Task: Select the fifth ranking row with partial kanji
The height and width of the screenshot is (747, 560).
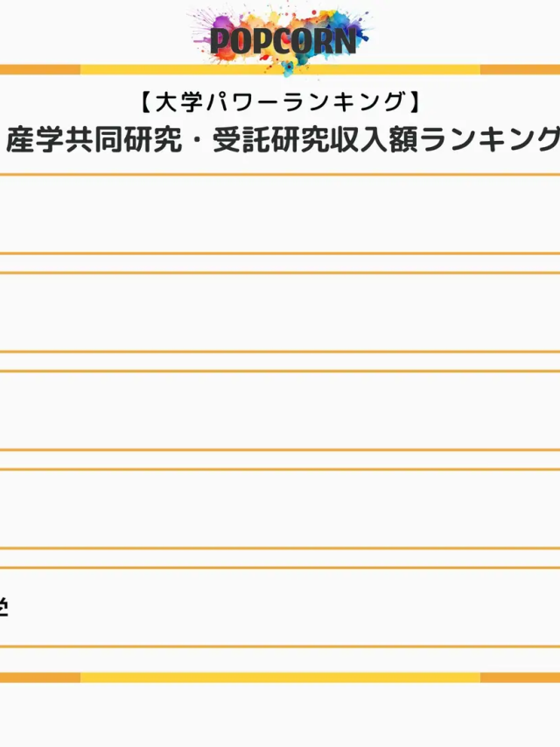Action: (280, 607)
